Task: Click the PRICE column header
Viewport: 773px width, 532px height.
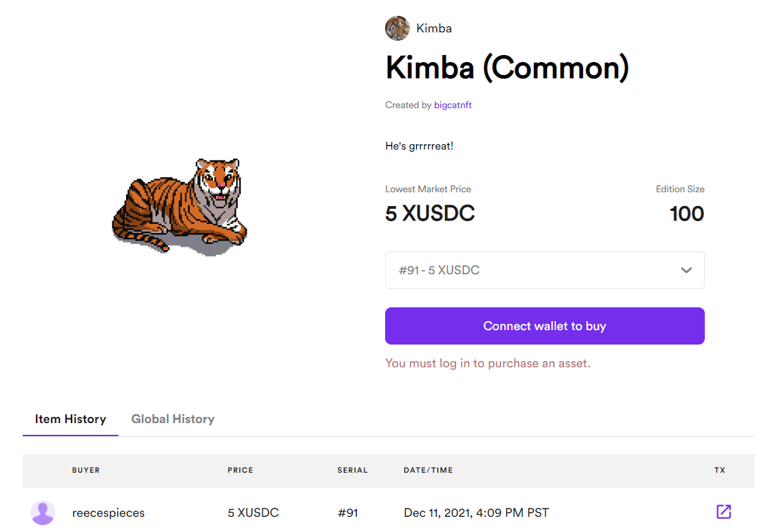Action: tap(240, 470)
